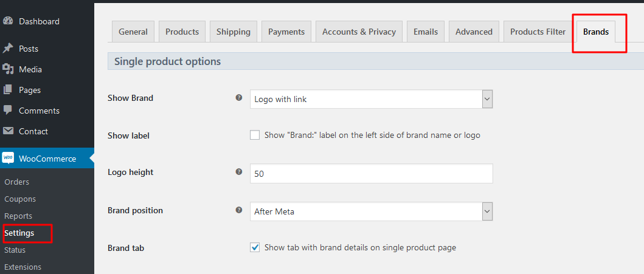Go to Accounts & Privacy tab
Viewport: 644px width, 274px height.
coord(359,32)
